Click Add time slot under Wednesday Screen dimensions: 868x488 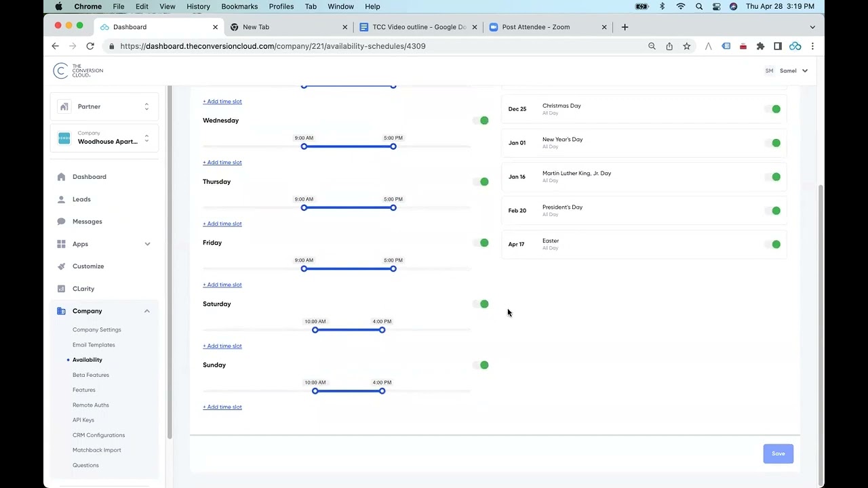tap(222, 163)
